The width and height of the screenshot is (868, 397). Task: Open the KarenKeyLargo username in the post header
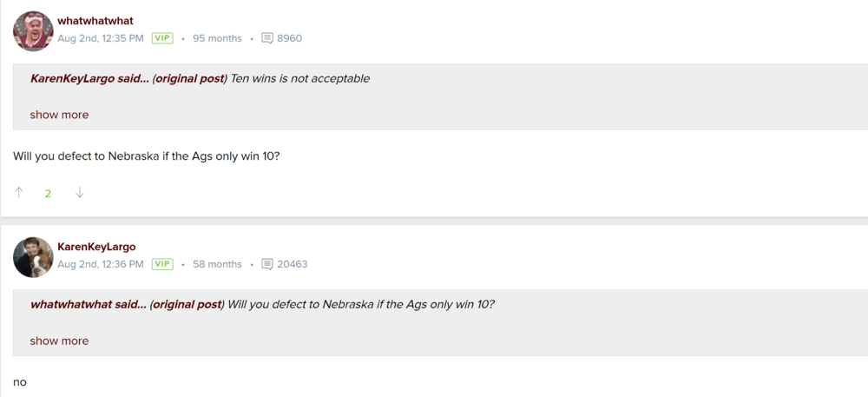96,247
